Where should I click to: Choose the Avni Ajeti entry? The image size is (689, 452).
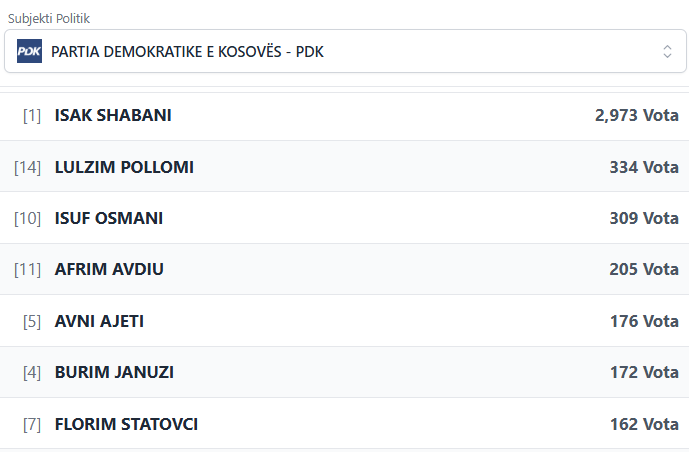point(100,321)
